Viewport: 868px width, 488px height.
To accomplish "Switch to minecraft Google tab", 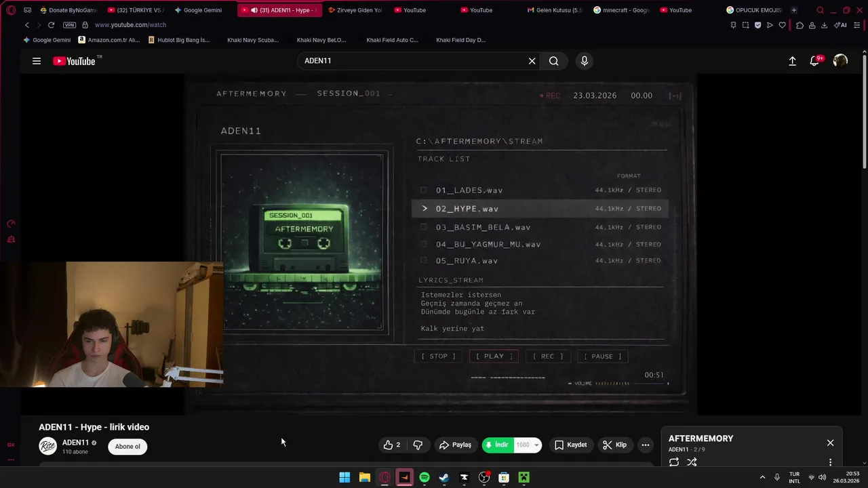I will (621, 10).
